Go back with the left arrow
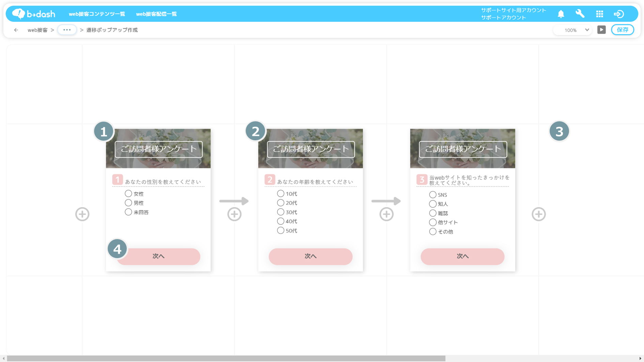Screen dimensions: 644x362 pyautogui.click(x=16, y=30)
